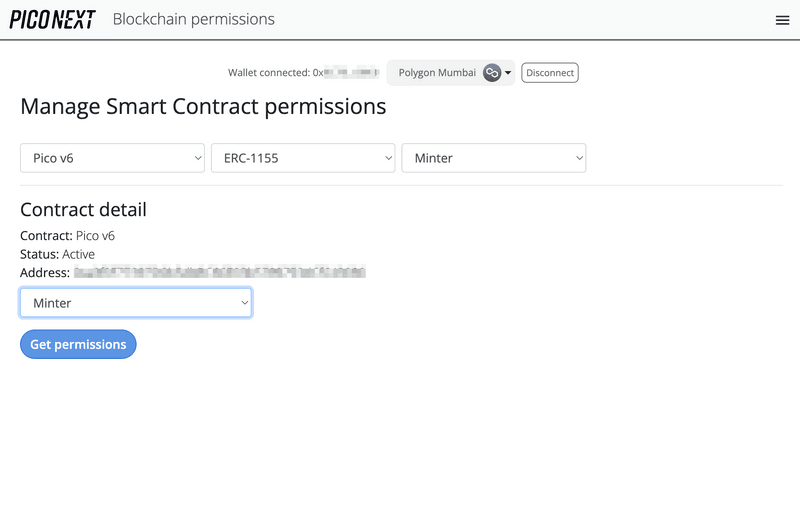The image size is (800, 511).
Task: Click the Address label in Contract detail
Action: (x=45, y=272)
